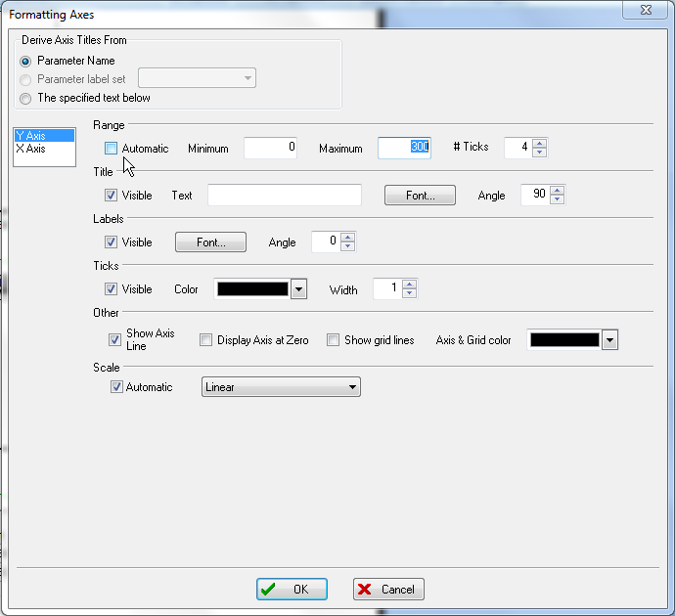This screenshot has height=616, width=675.
Task: Increase the Ticks Width value
Action: 409,284
